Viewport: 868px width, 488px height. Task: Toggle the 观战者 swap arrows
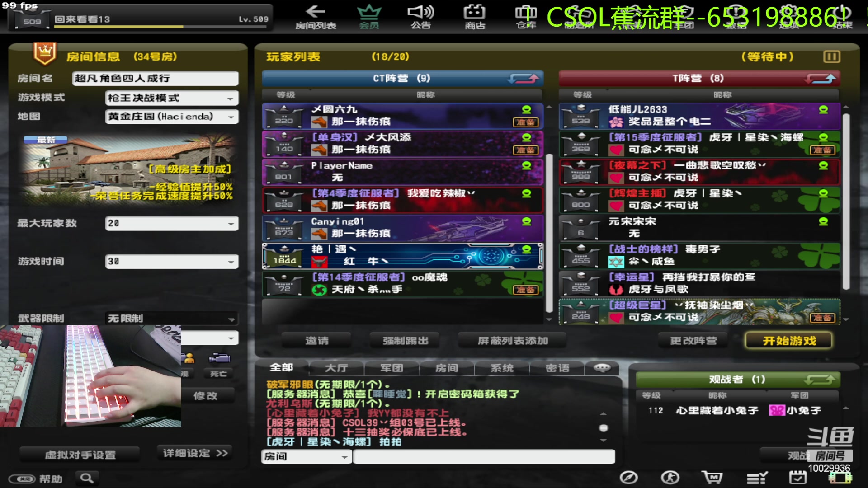click(x=820, y=380)
